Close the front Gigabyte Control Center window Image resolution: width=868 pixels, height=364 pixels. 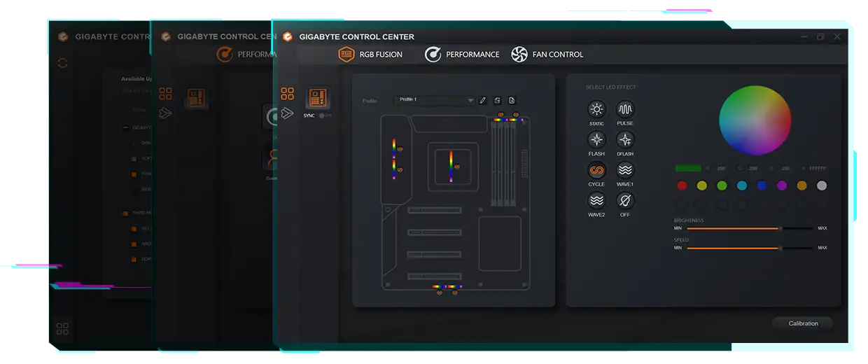[837, 37]
